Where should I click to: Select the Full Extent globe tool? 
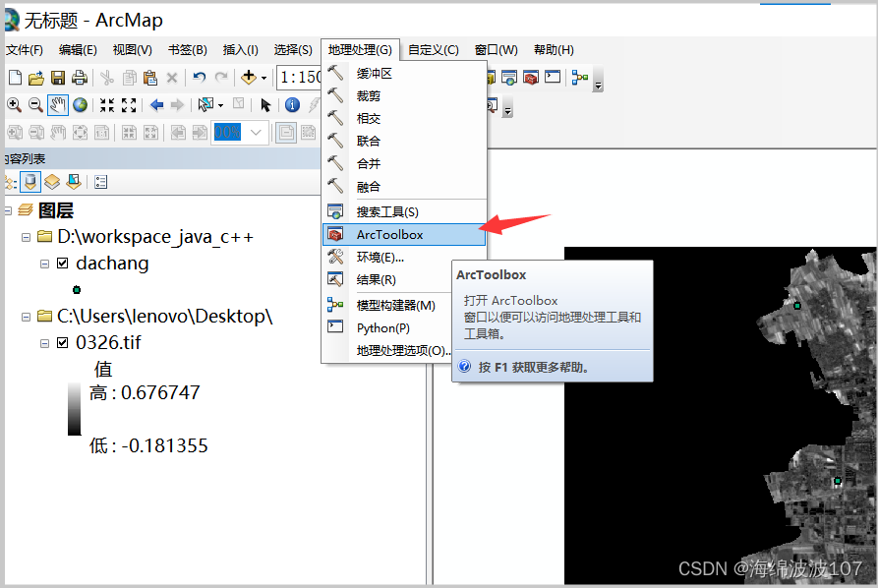coord(79,105)
